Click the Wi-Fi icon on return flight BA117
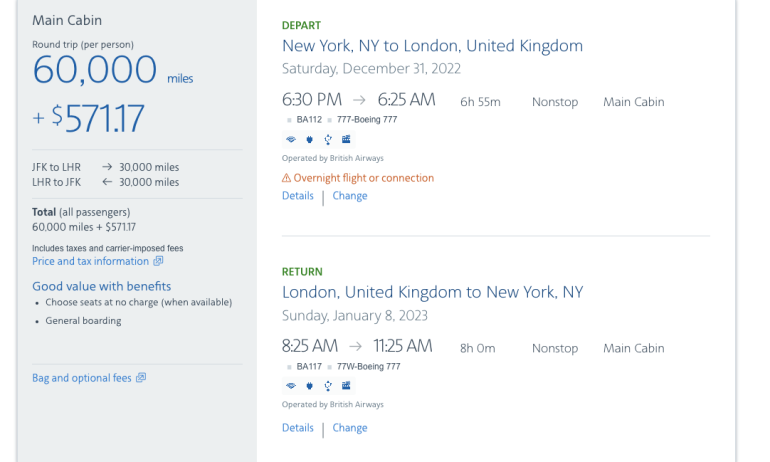Image resolution: width=770 pixels, height=462 pixels. point(291,385)
